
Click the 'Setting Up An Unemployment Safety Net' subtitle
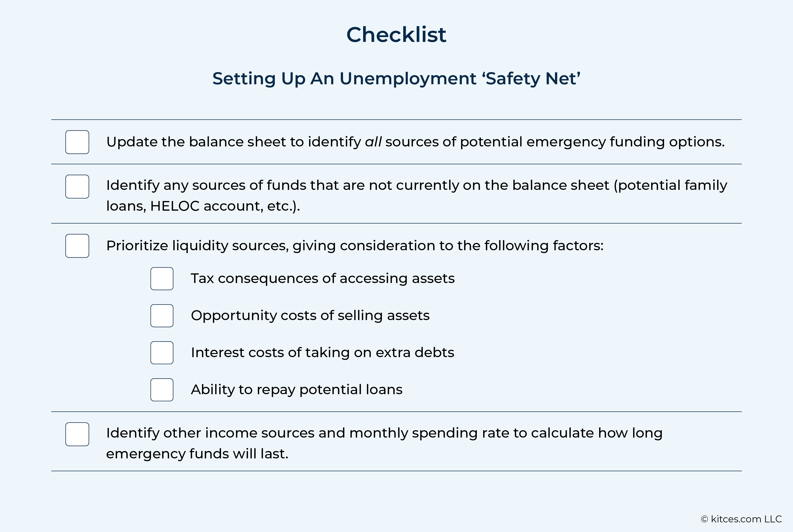coord(396,79)
